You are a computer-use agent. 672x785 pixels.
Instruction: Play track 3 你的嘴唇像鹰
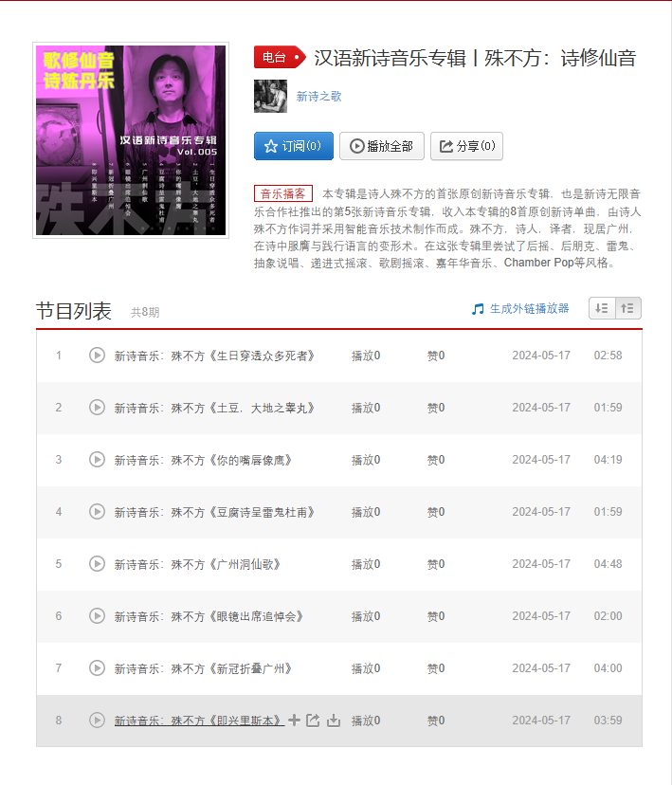coord(97,460)
